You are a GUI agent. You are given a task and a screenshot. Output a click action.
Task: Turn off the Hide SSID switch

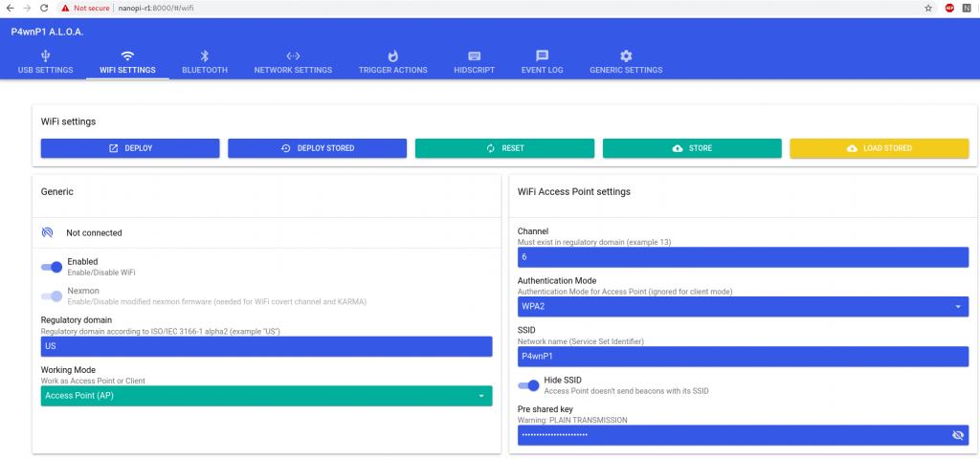coord(528,385)
